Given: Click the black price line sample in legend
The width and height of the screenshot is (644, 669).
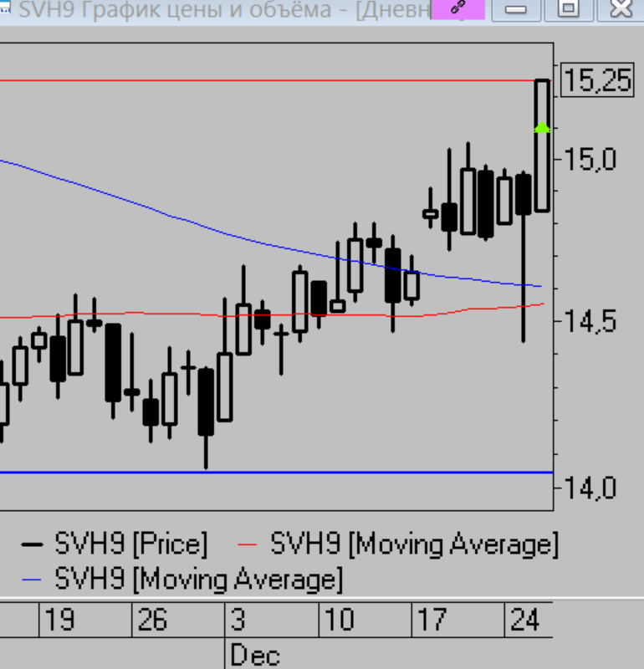Looking at the screenshot, I should point(33,544).
